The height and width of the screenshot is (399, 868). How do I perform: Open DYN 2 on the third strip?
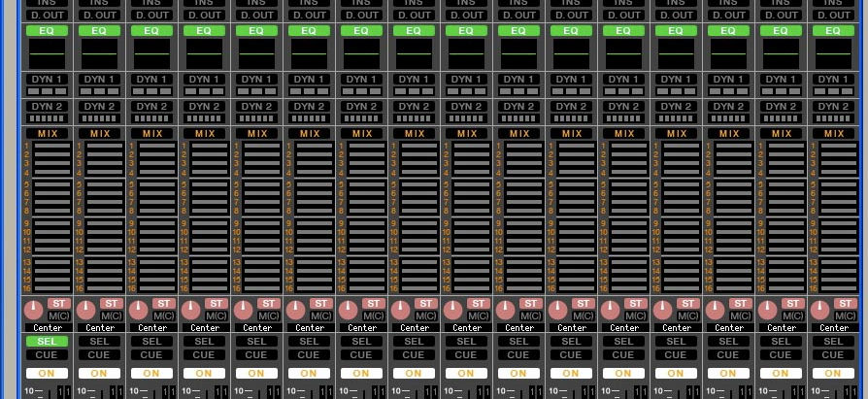coord(151,106)
